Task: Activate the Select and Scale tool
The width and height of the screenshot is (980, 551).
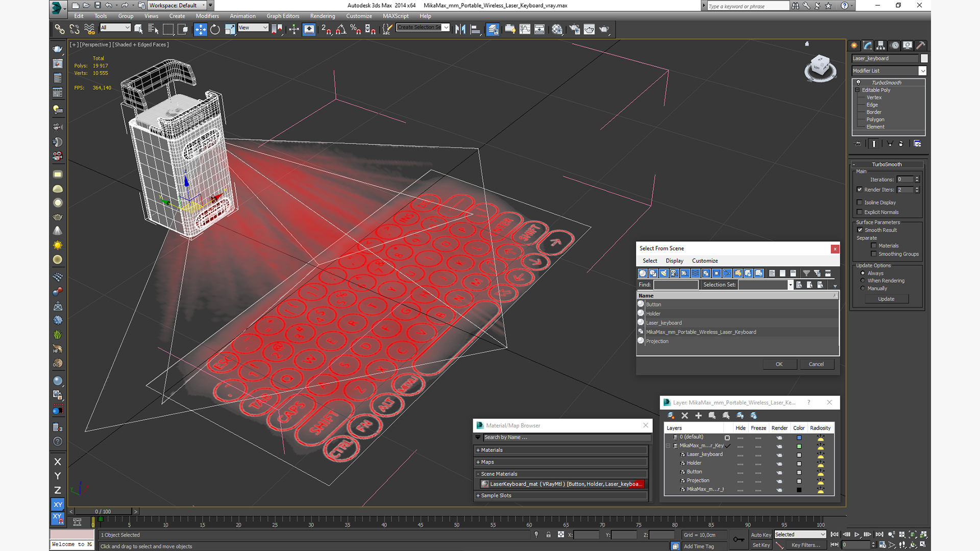Action: point(230,29)
